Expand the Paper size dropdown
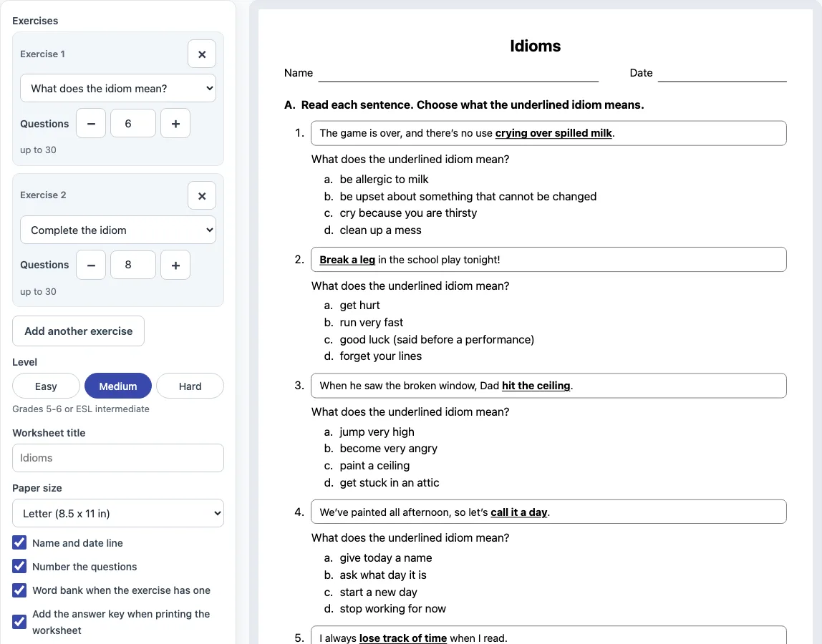Viewport: 822px width, 644px height. click(118, 514)
